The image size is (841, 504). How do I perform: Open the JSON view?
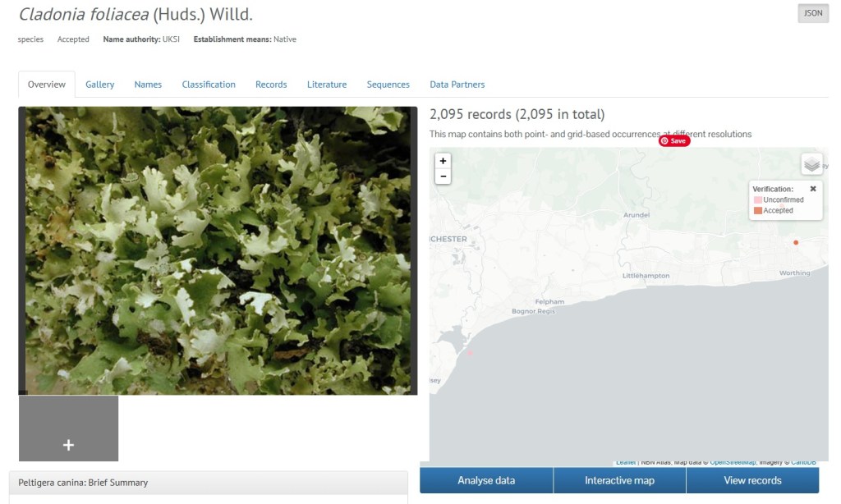(813, 13)
